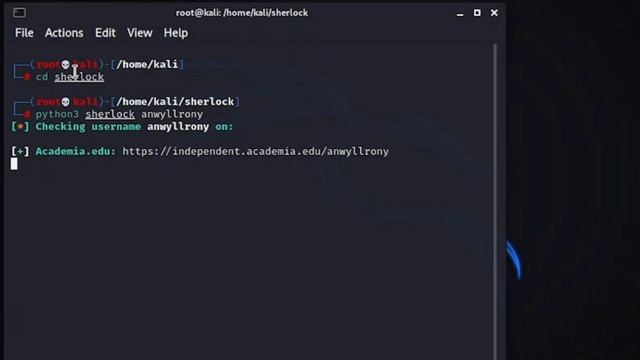The height and width of the screenshot is (360, 640).
Task: Open the Help menu
Action: [176, 33]
